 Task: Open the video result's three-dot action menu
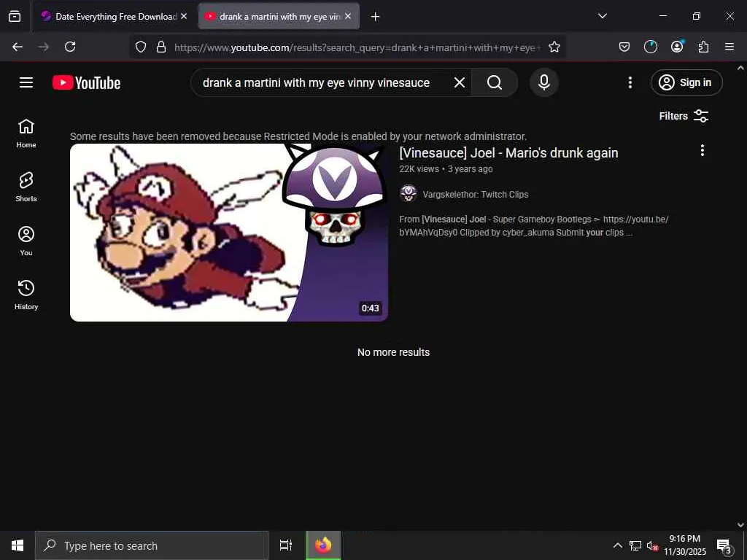[702, 150]
